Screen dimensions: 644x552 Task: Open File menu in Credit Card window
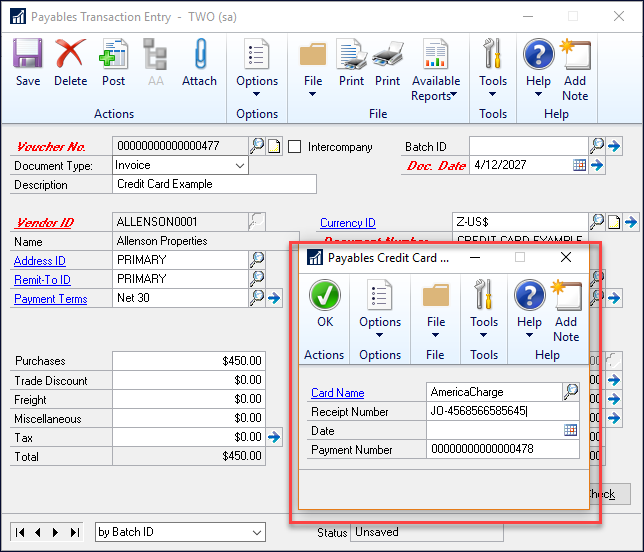pos(436,309)
